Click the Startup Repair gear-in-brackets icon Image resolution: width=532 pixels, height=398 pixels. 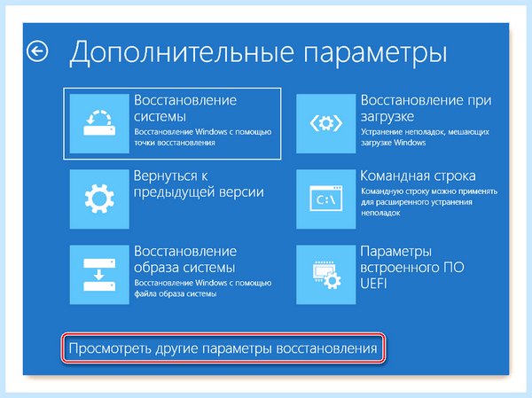[325, 123]
